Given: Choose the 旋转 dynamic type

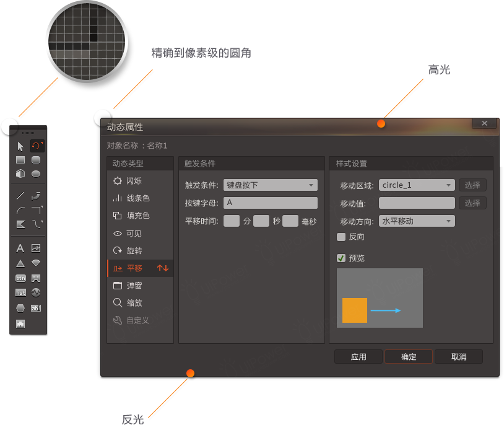Looking at the screenshot, I should tap(141, 251).
